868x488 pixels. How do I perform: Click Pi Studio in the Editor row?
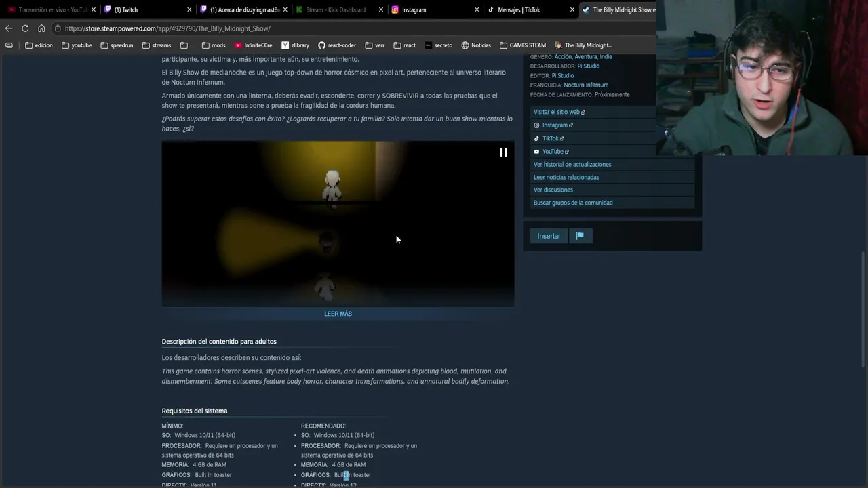[563, 76]
